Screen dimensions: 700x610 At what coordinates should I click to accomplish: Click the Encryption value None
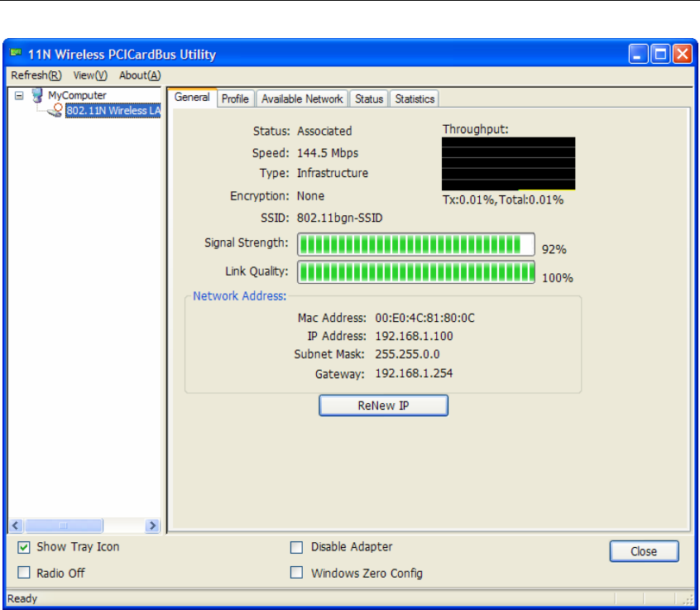pyautogui.click(x=311, y=196)
